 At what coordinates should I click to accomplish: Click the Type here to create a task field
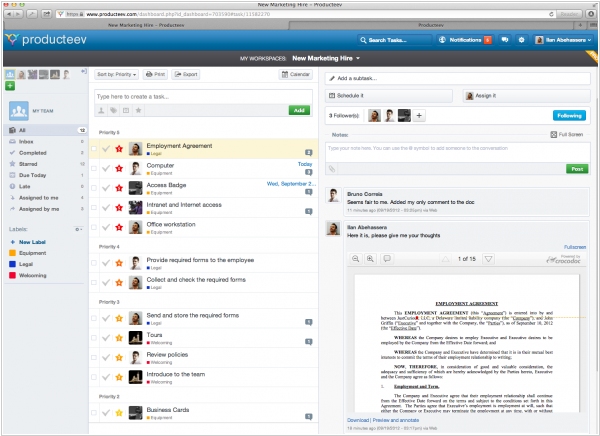click(x=203, y=96)
